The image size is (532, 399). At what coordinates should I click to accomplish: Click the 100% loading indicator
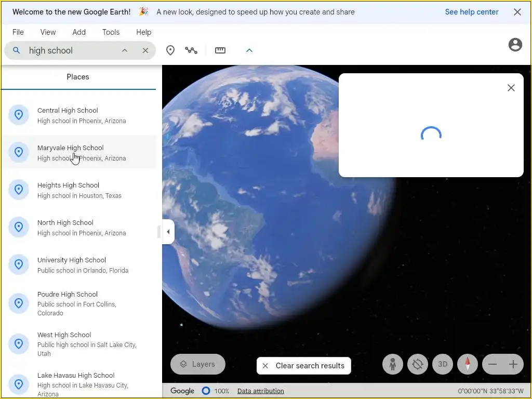click(x=216, y=391)
